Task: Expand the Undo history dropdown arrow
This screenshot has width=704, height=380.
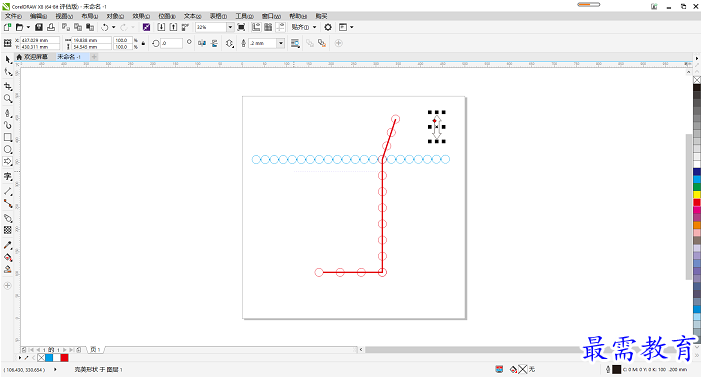Action: pos(114,27)
